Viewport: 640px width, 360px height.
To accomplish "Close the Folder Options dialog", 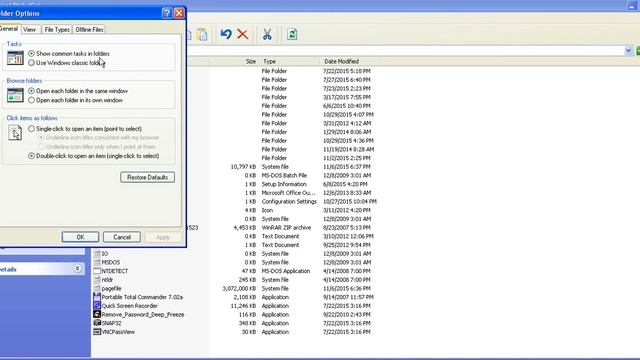I will (179, 13).
